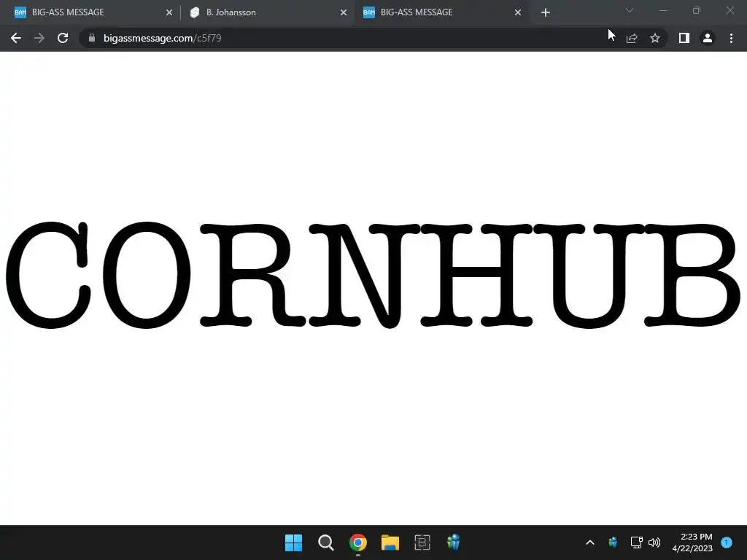Open the browser side panel
The height and width of the screenshot is (560, 747).
tap(684, 38)
